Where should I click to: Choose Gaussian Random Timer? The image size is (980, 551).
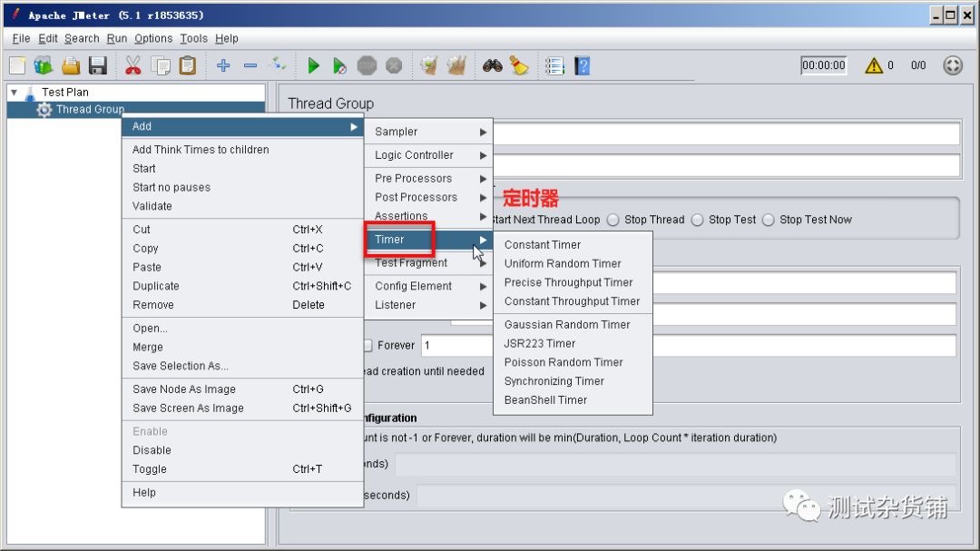(x=573, y=325)
